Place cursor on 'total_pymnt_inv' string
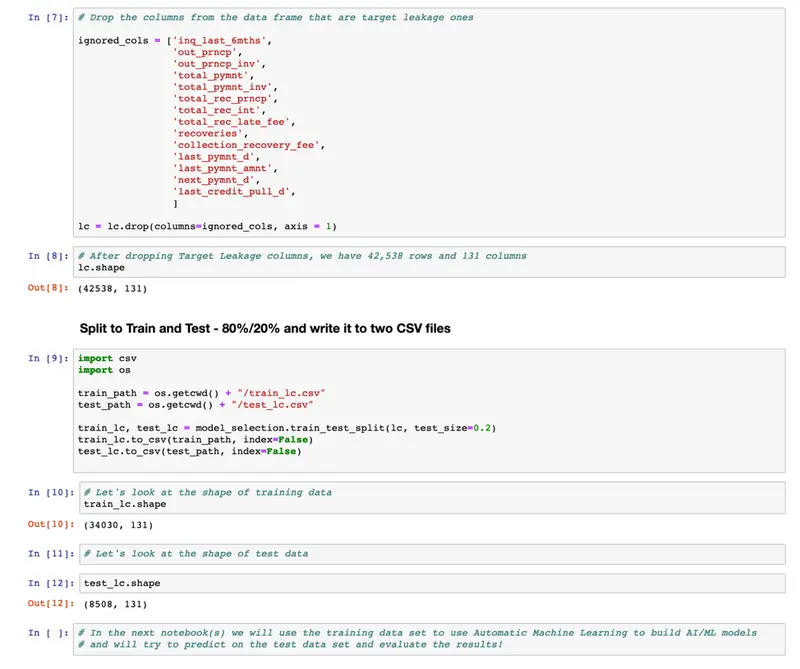 [222, 87]
